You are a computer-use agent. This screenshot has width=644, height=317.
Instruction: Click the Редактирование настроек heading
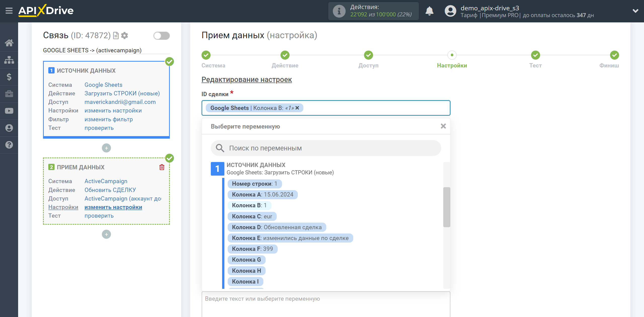247,80
